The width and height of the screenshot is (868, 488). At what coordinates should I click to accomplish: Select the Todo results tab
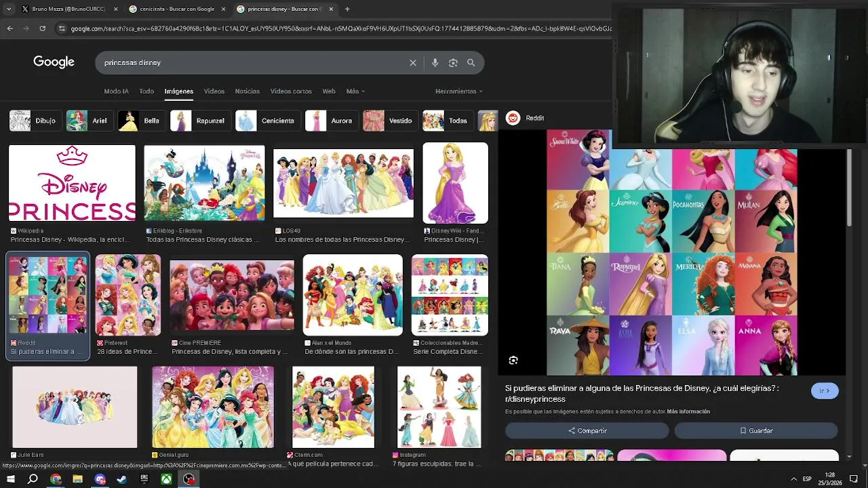(146, 91)
